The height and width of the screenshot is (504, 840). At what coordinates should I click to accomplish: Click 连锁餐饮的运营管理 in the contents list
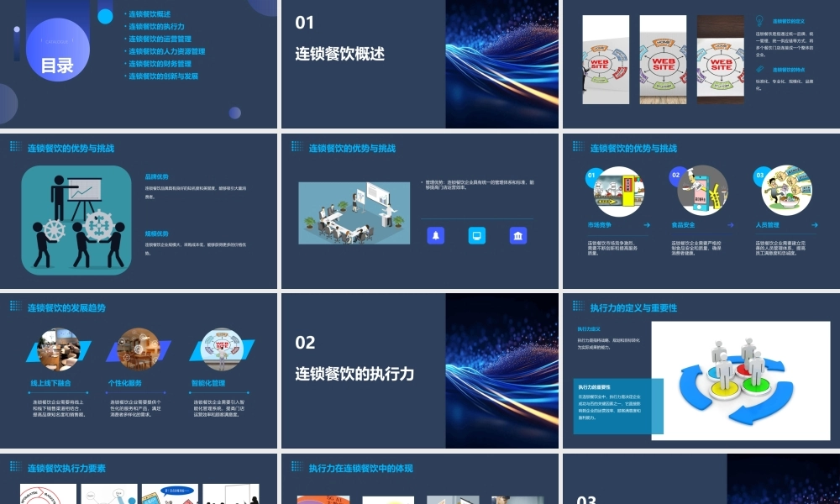point(160,39)
